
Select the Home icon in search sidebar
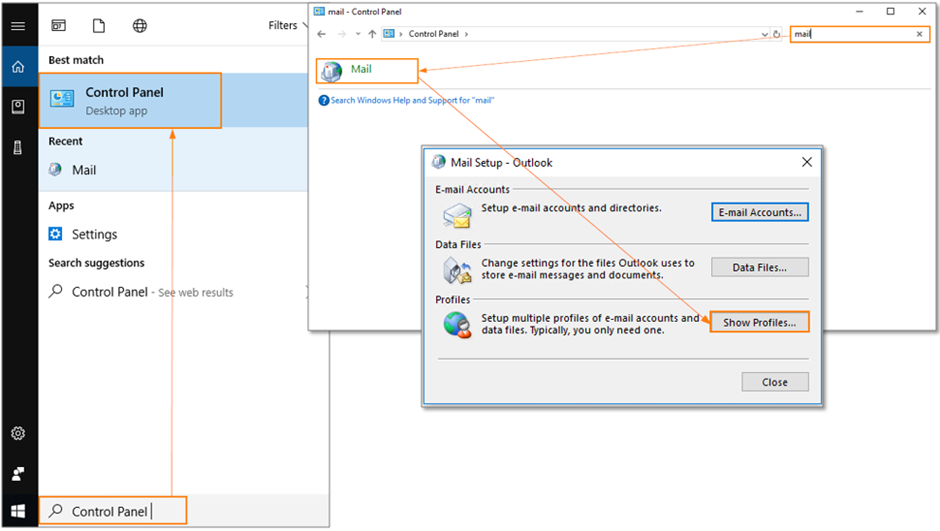18,67
